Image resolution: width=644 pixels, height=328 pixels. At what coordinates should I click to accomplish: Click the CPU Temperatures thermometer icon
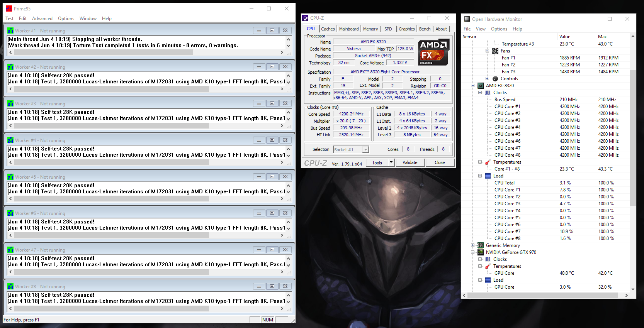click(x=488, y=162)
